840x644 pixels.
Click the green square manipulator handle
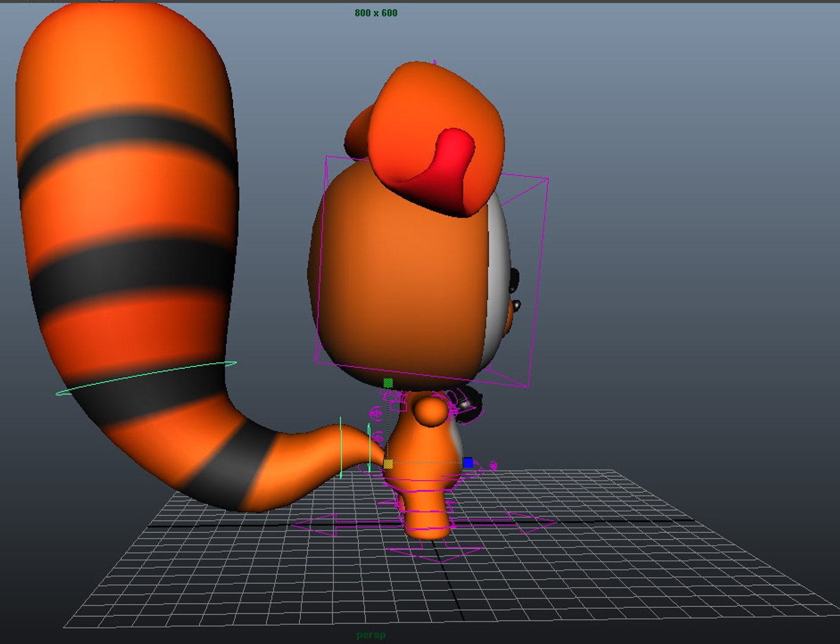[388, 383]
